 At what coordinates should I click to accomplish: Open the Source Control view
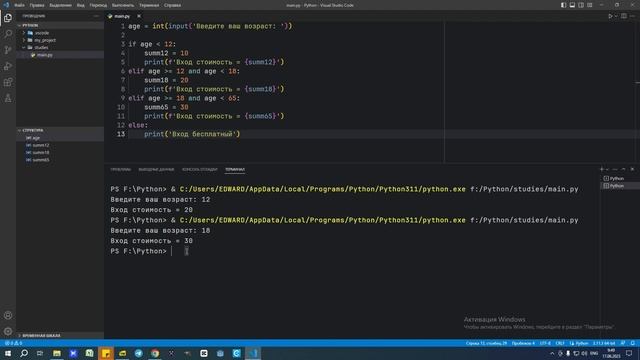[x=8, y=50]
